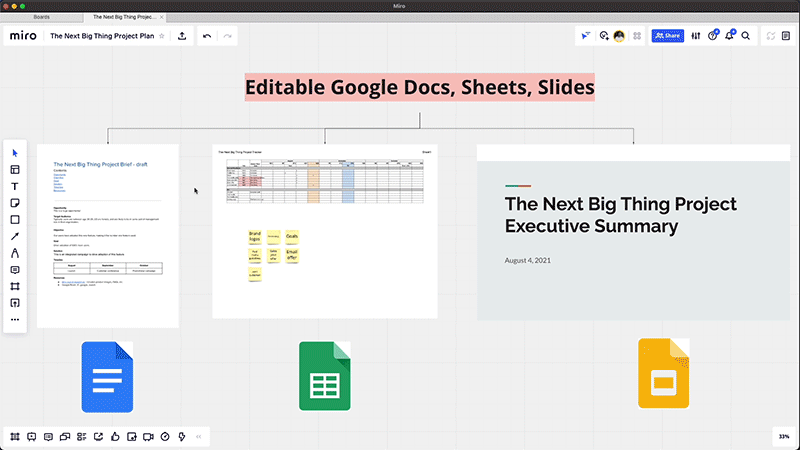Open the Google Slides Executive Summary thumbnail
800x450 pixels.
634,232
